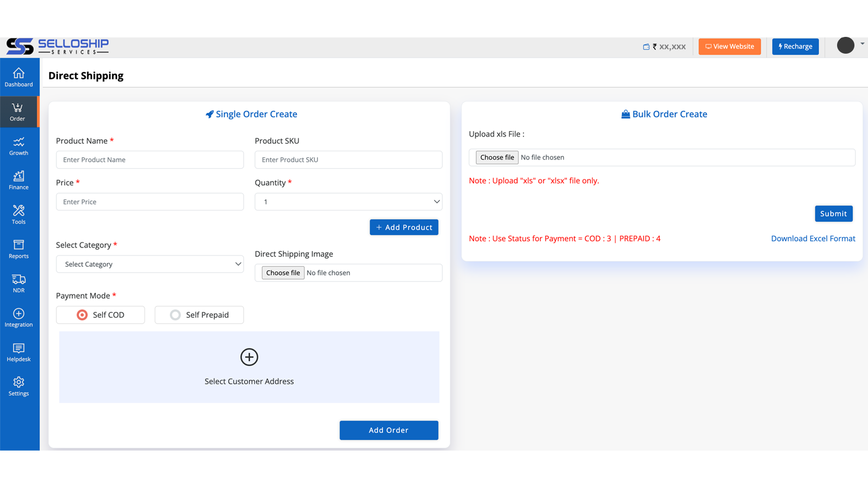Open the Dashboard from the sidebar
The image size is (868, 488).
(x=19, y=76)
